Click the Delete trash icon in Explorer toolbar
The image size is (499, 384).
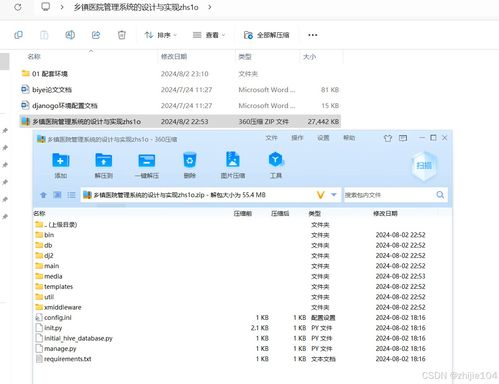(x=122, y=35)
